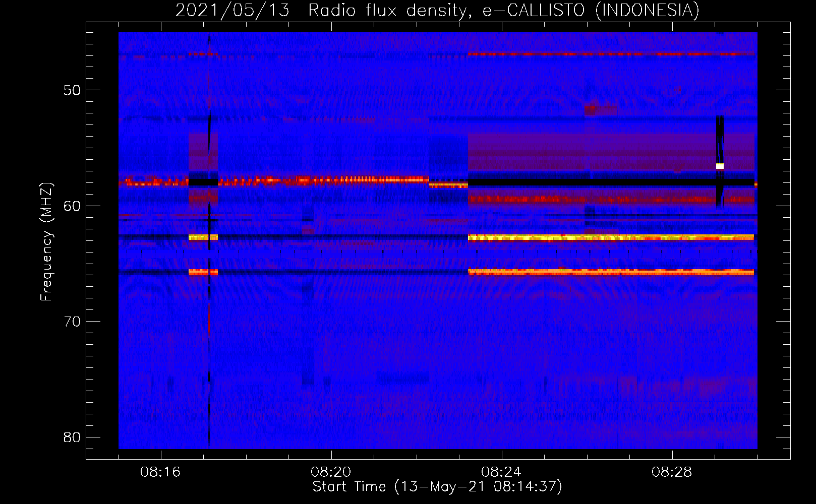
Task: Click the 08:20 time tick label
Action: click(331, 472)
